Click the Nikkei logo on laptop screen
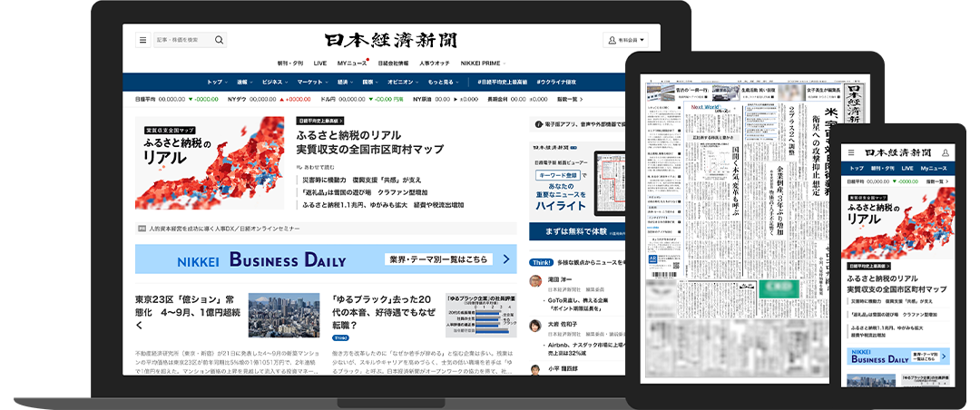980x410 pixels. click(x=392, y=40)
